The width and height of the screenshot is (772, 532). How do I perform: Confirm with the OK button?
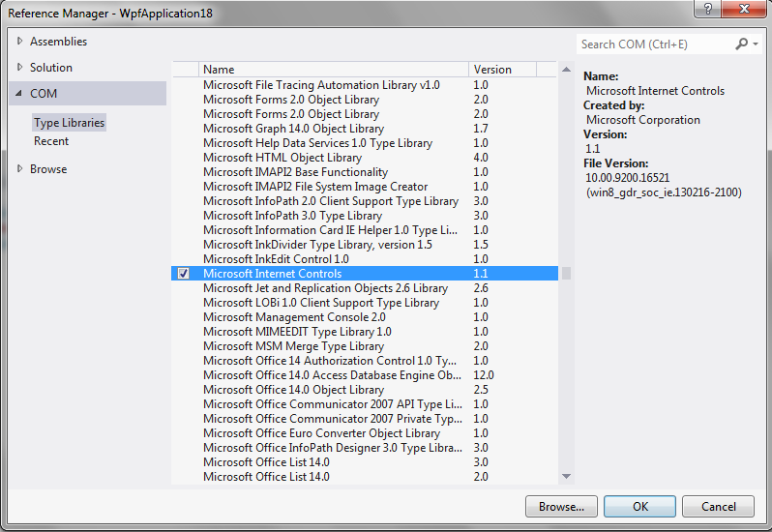(640, 507)
